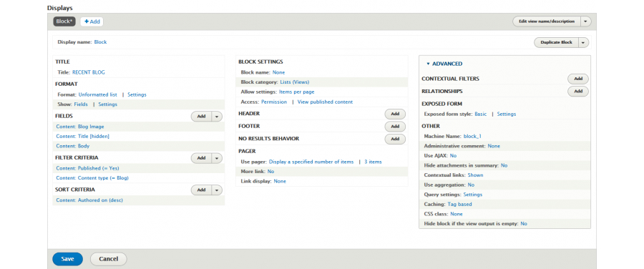Edit CSS class None setting
644x269 pixels.
pyautogui.click(x=457, y=214)
